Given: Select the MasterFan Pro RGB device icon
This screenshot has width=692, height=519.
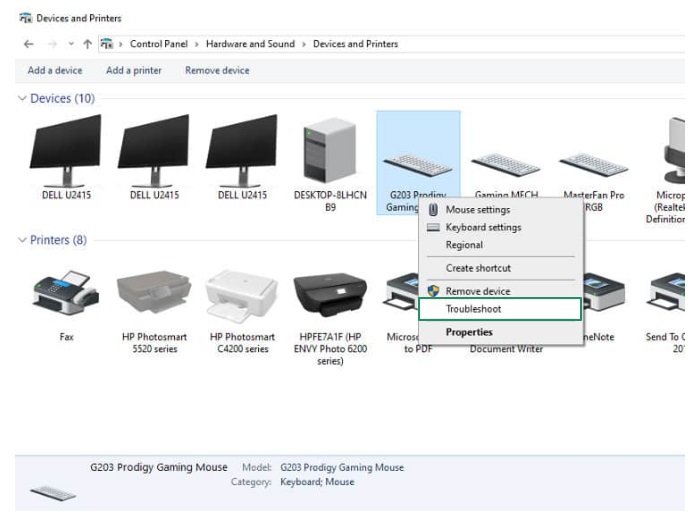Looking at the screenshot, I should coord(594,166).
